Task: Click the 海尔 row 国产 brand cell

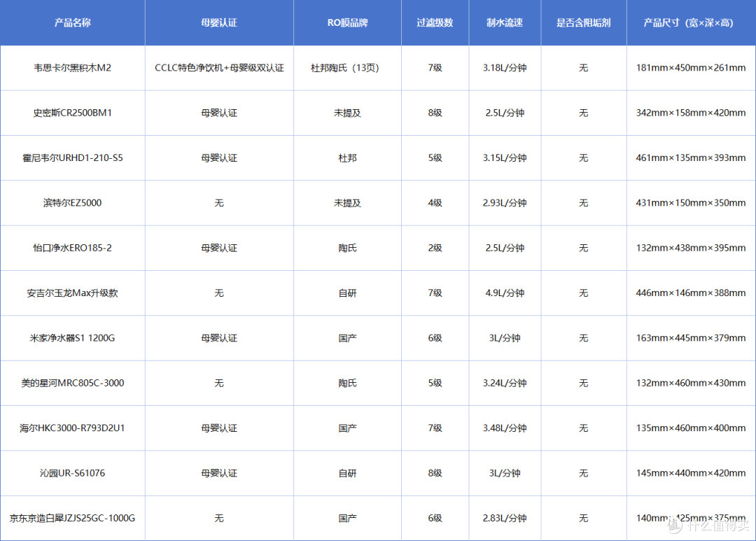Action: coord(347,428)
